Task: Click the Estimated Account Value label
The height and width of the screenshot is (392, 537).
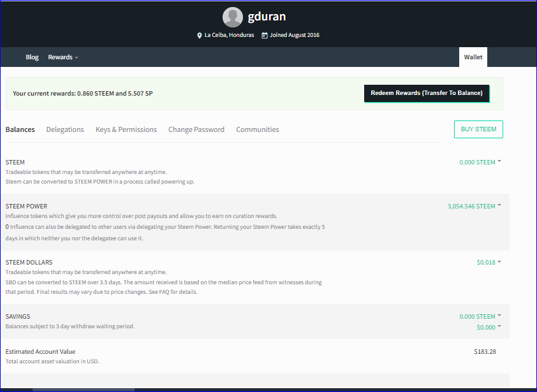Action: pyautogui.click(x=40, y=352)
